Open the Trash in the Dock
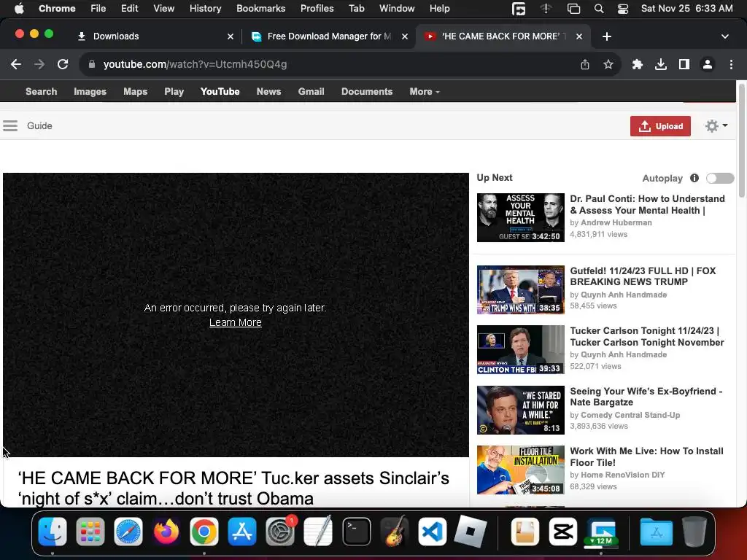Screen dimensions: 747x560 tap(694, 532)
